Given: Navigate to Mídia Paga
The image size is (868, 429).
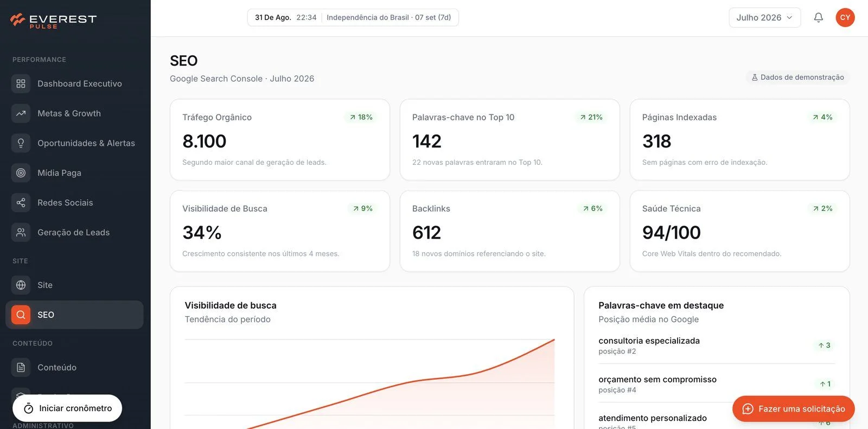Looking at the screenshot, I should [74, 173].
